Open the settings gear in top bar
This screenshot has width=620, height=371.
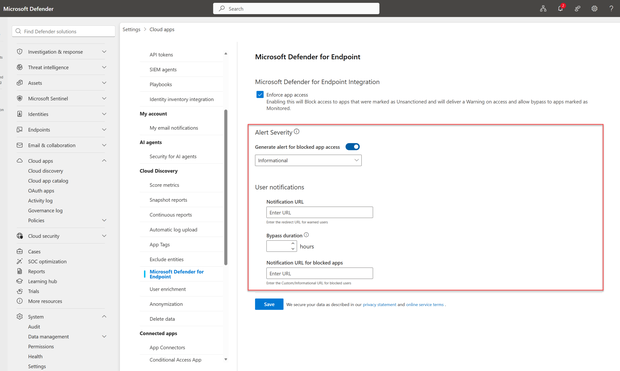594,8
